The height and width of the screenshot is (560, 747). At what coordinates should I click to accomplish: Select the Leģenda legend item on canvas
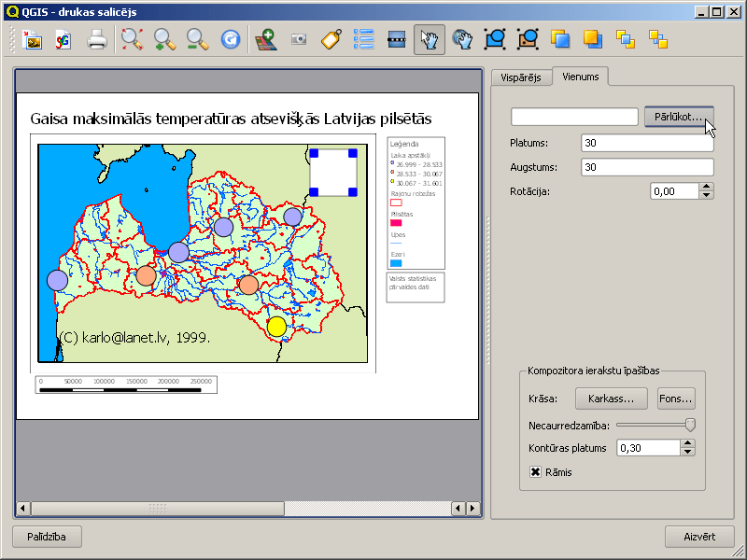pos(416,203)
